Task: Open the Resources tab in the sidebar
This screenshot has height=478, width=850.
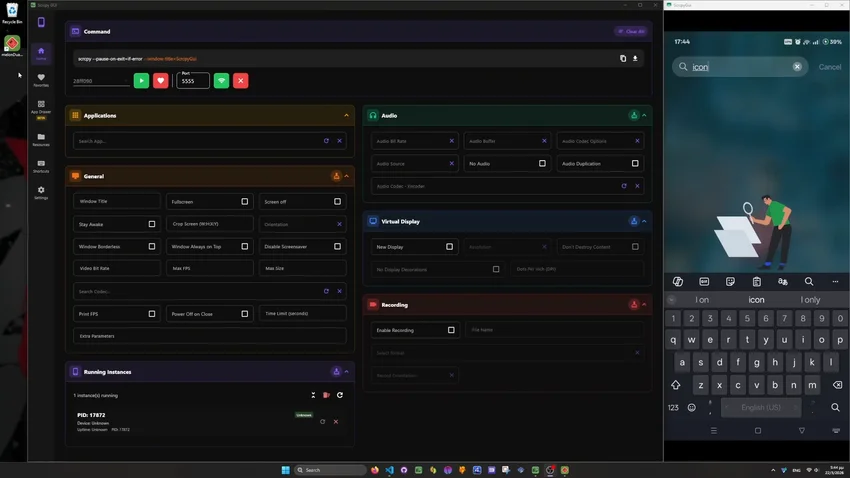Action: point(41,140)
